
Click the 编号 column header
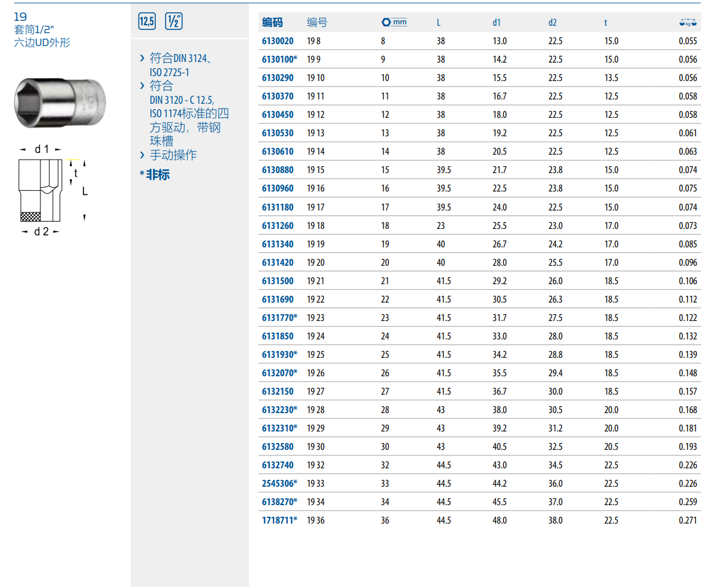pos(317,23)
